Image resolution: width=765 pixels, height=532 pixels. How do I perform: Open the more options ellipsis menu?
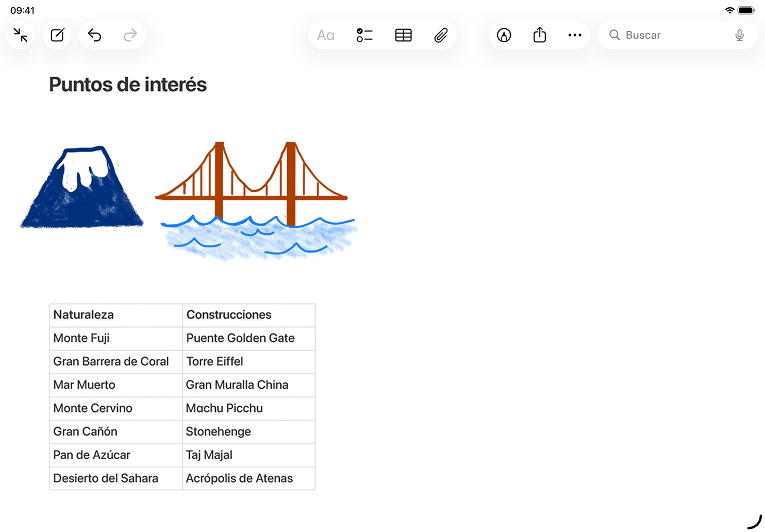(x=575, y=35)
